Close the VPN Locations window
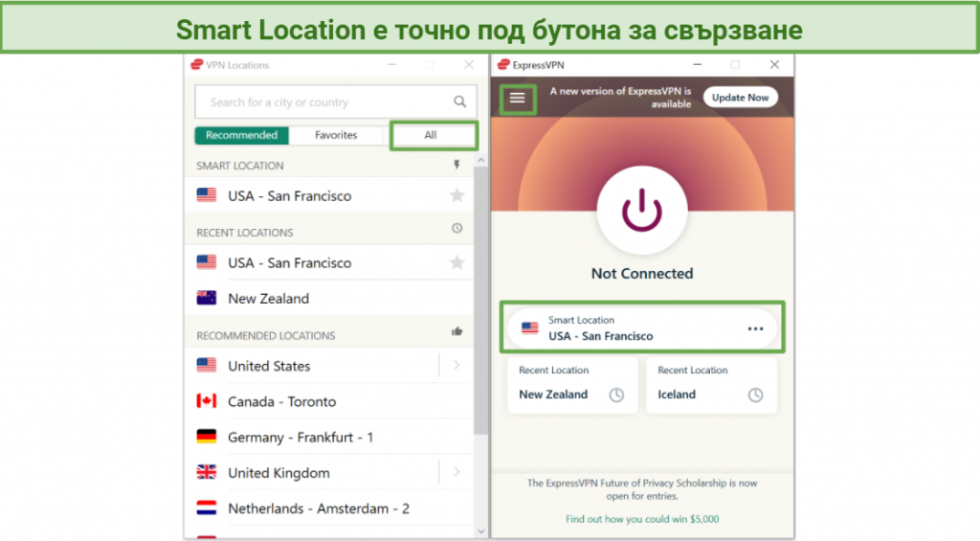 [469, 64]
